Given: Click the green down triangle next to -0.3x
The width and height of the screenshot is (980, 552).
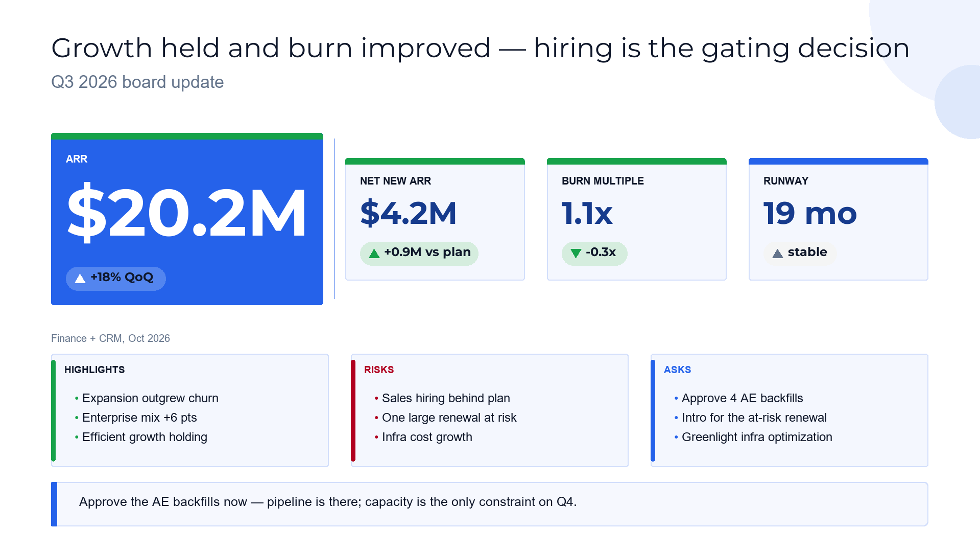Looking at the screenshot, I should pyautogui.click(x=576, y=254).
